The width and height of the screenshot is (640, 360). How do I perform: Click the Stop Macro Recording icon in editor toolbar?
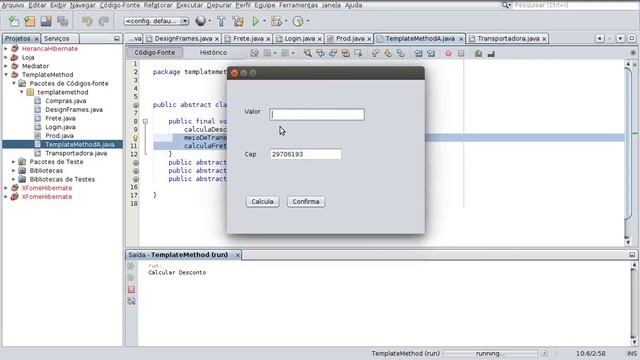[x=461, y=53]
